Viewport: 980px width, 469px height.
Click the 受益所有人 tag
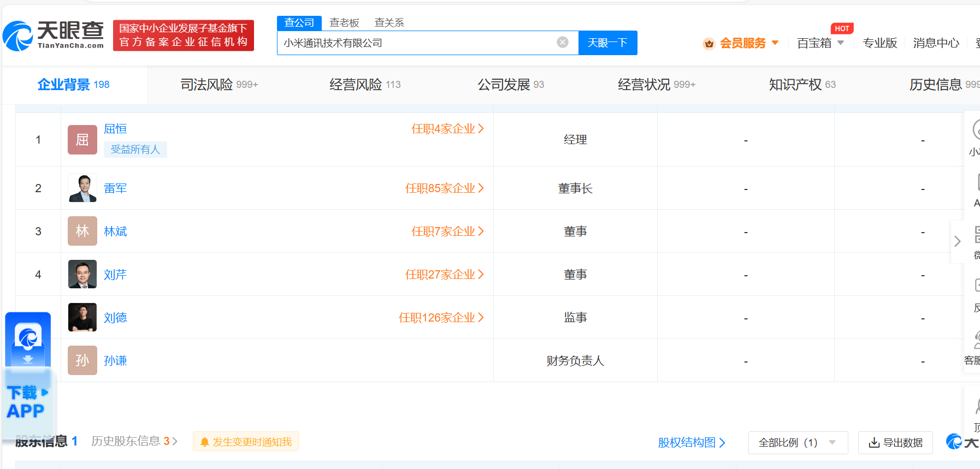pos(135,150)
